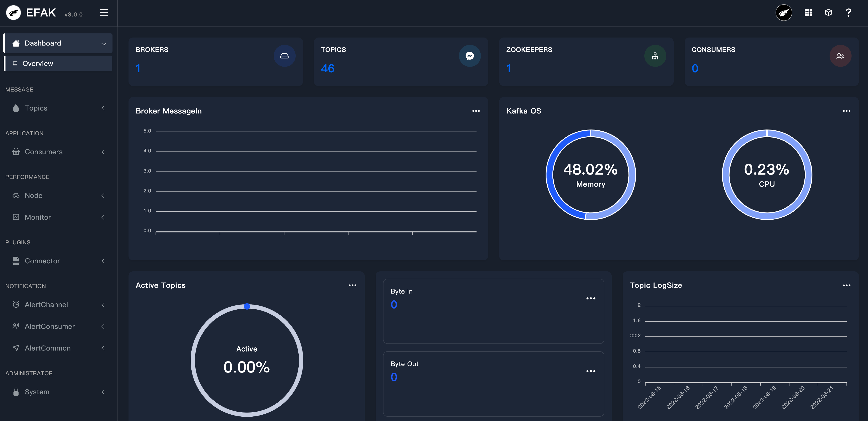Click the Topics droplet icon in sidebar

click(16, 108)
